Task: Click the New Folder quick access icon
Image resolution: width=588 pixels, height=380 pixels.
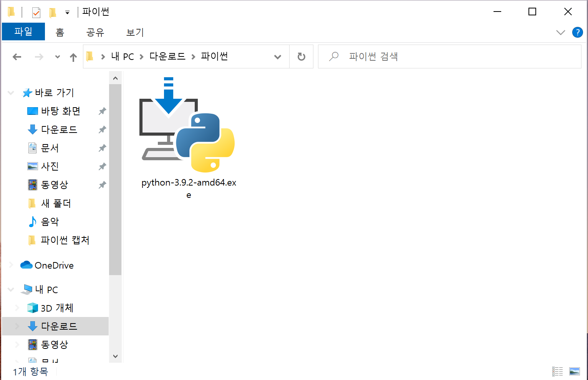Action: pos(53,13)
